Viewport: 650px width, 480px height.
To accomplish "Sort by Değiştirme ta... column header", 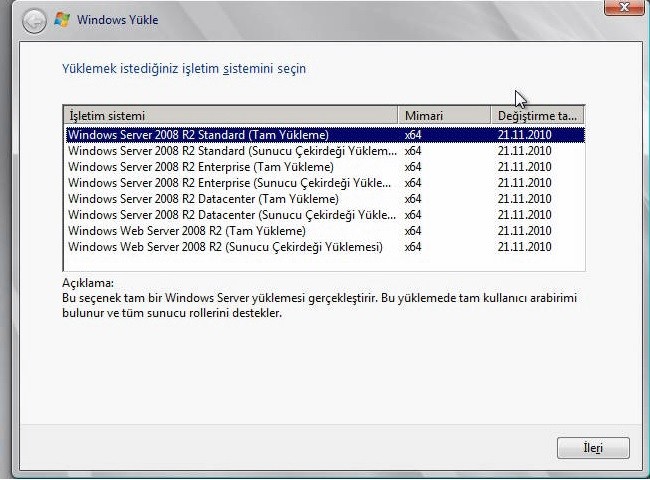I will click(538, 116).
